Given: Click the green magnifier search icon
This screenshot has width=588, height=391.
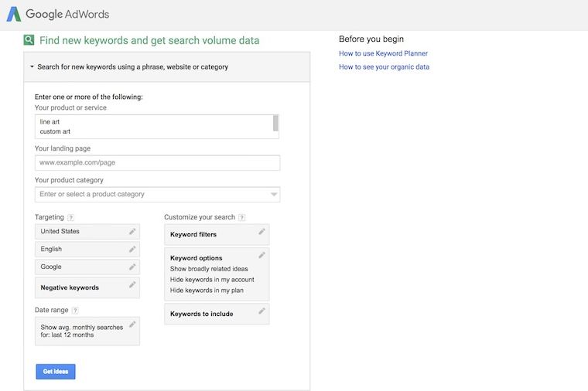Looking at the screenshot, I should [x=29, y=39].
